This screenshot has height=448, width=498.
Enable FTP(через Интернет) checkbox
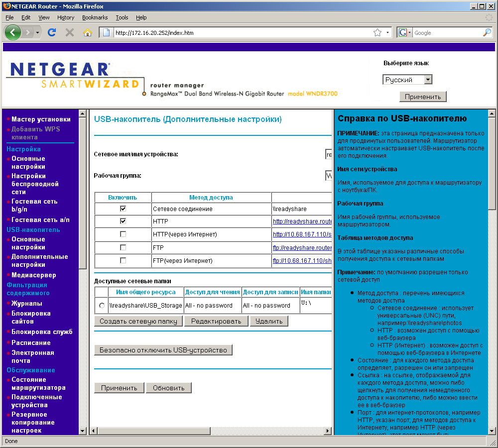123,260
